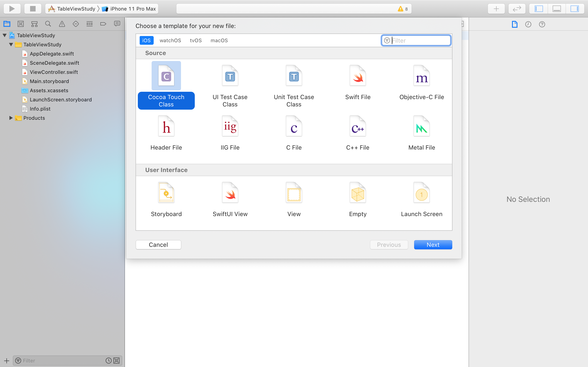588x367 pixels.
Task: Switch to the macOS template tab
Action: coord(219,40)
